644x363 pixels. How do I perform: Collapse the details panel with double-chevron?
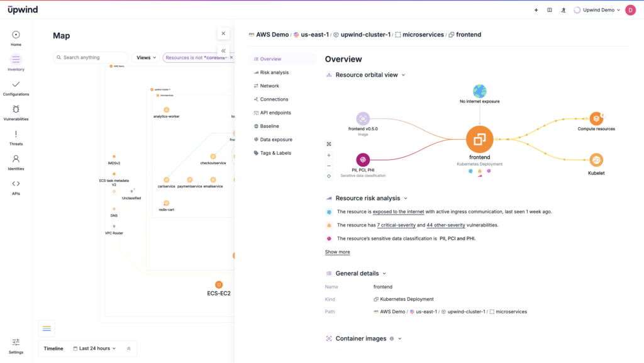(223, 51)
